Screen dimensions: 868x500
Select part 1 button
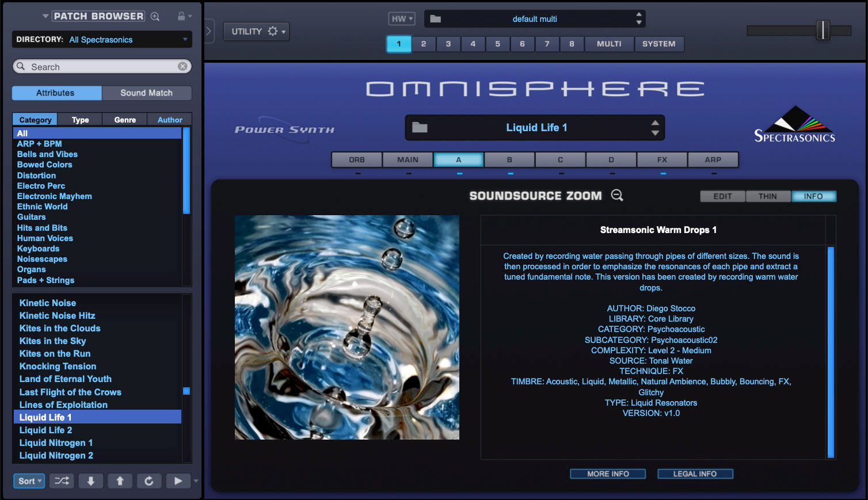point(399,44)
